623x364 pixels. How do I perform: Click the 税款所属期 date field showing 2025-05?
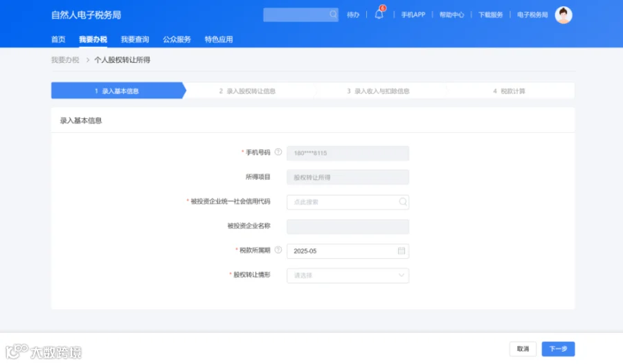click(347, 251)
